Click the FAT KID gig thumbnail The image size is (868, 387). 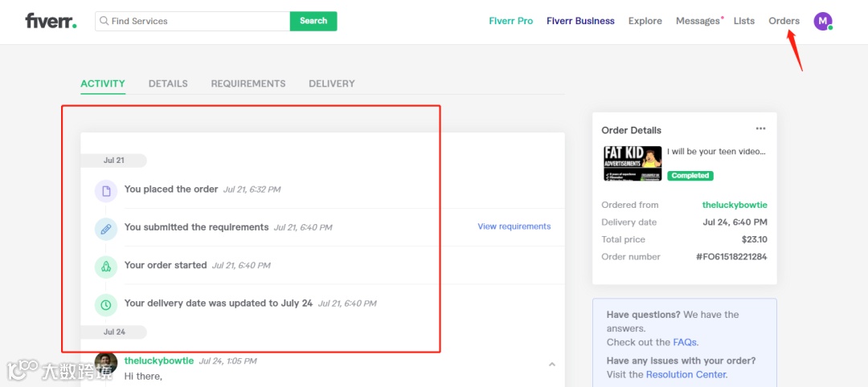633,164
